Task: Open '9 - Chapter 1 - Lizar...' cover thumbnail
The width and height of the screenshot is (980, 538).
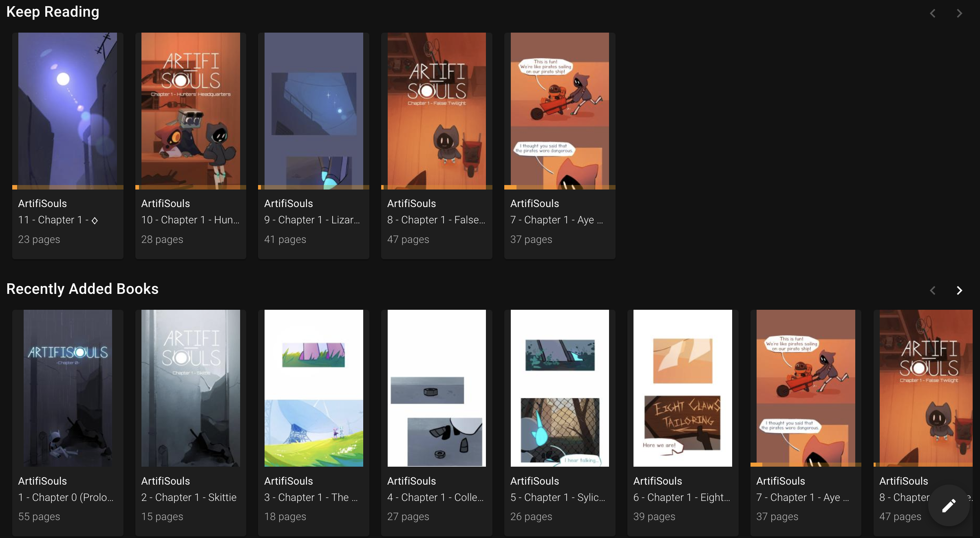Action: 313,110
